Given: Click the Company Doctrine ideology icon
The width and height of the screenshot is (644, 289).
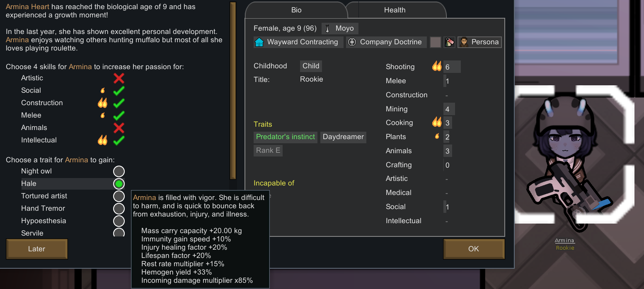Looking at the screenshot, I should [352, 42].
